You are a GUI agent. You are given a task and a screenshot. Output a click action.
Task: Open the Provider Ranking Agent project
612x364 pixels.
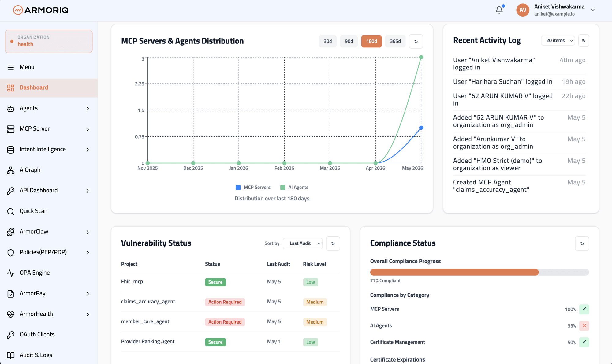[148, 341]
